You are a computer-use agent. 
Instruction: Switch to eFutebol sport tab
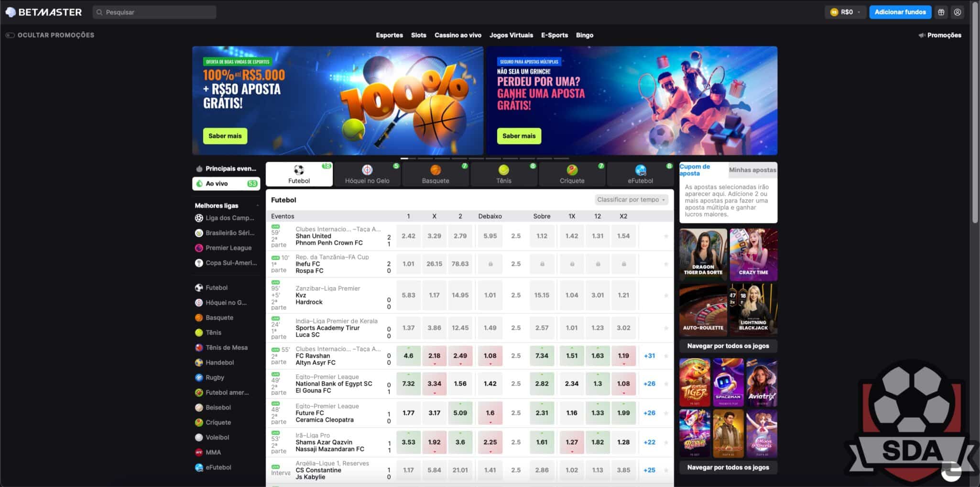click(641, 174)
